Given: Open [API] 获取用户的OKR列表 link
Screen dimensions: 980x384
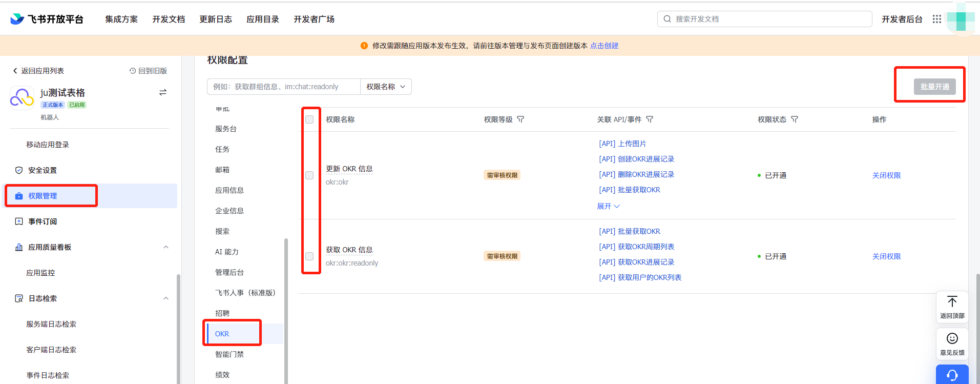Looking at the screenshot, I should 640,277.
